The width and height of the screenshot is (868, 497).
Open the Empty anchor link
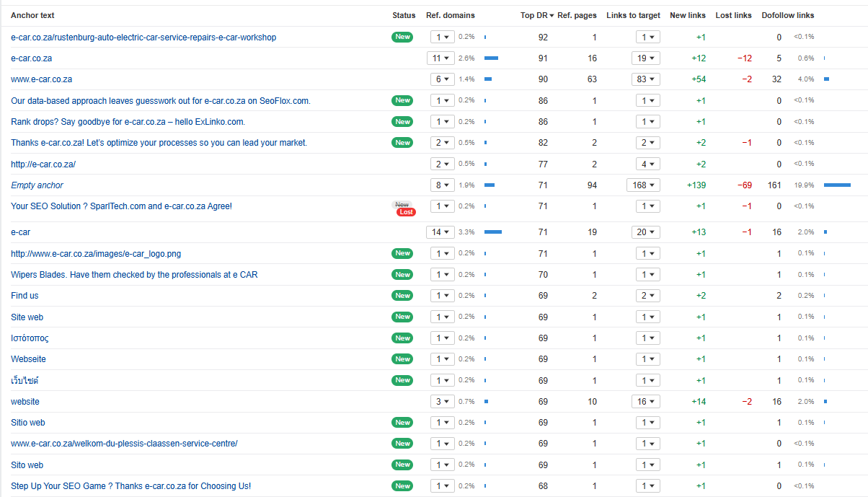pyautogui.click(x=37, y=185)
